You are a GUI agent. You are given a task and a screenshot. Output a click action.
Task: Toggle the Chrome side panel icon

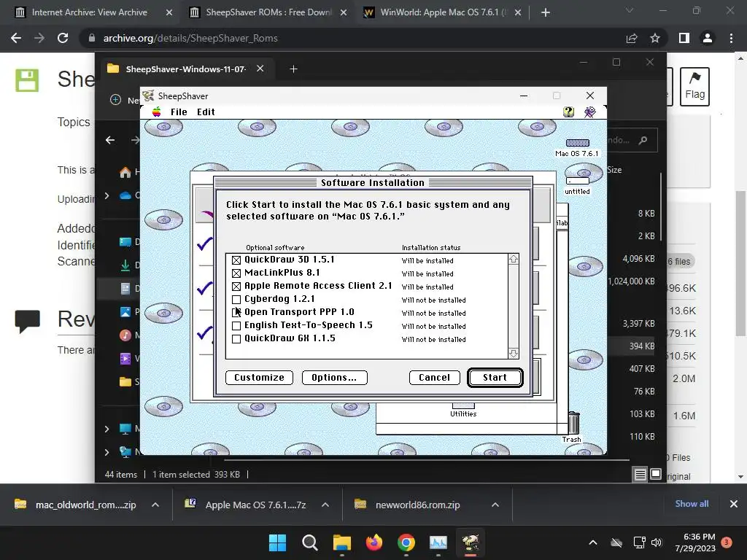coord(684,38)
